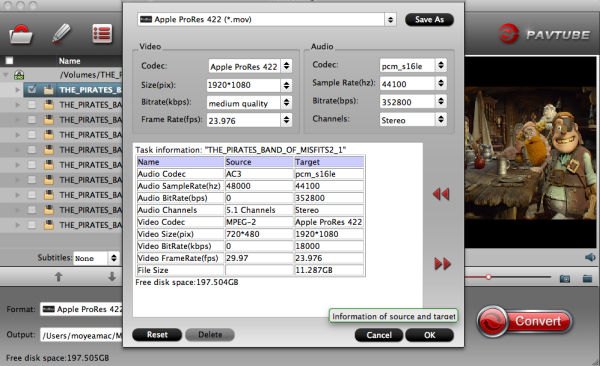Click the Name column header in table
This screenshot has height=366, width=600.
click(180, 162)
